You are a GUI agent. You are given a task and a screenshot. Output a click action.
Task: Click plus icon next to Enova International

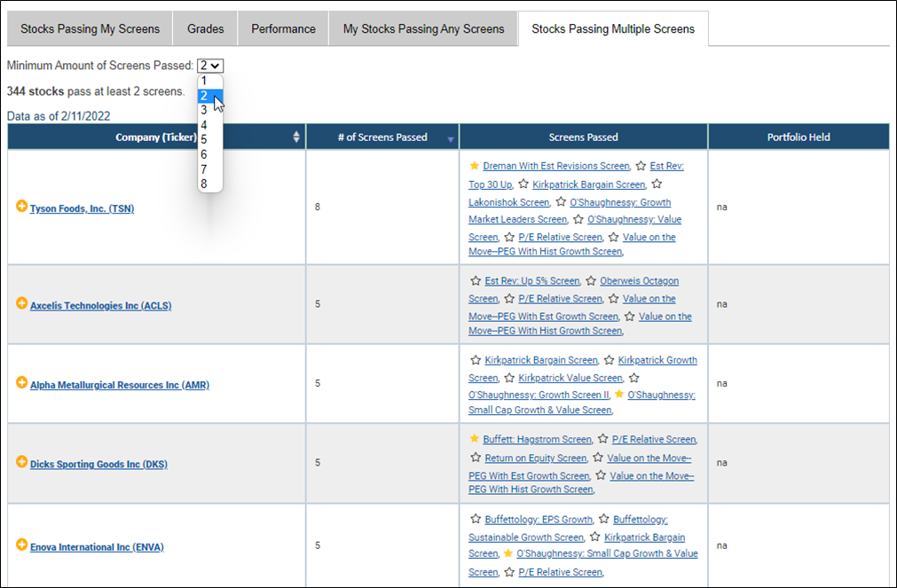22,545
